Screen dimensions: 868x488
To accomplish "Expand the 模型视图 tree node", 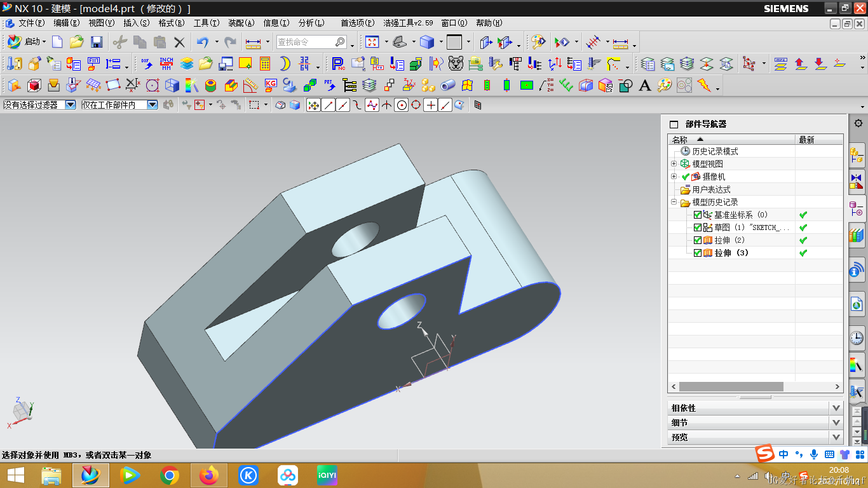I will [674, 164].
